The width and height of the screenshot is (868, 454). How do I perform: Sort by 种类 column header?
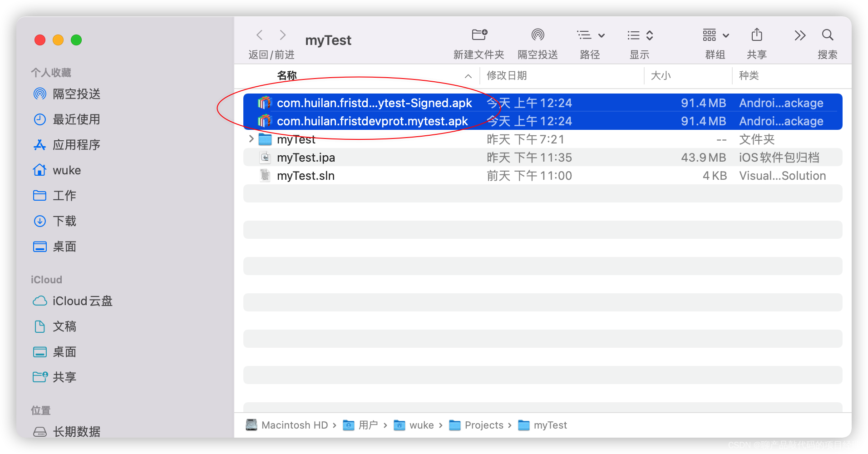(x=749, y=76)
